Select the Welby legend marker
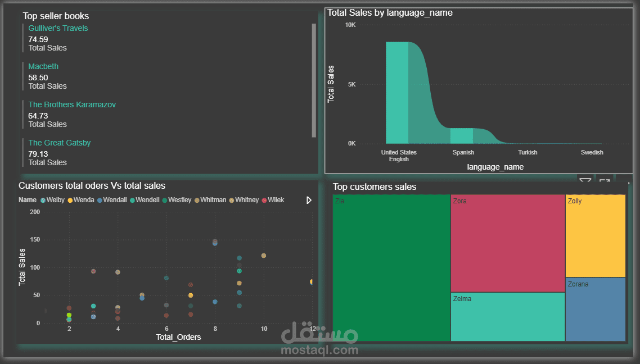Screen dimensions: 640x364 click(x=43, y=200)
